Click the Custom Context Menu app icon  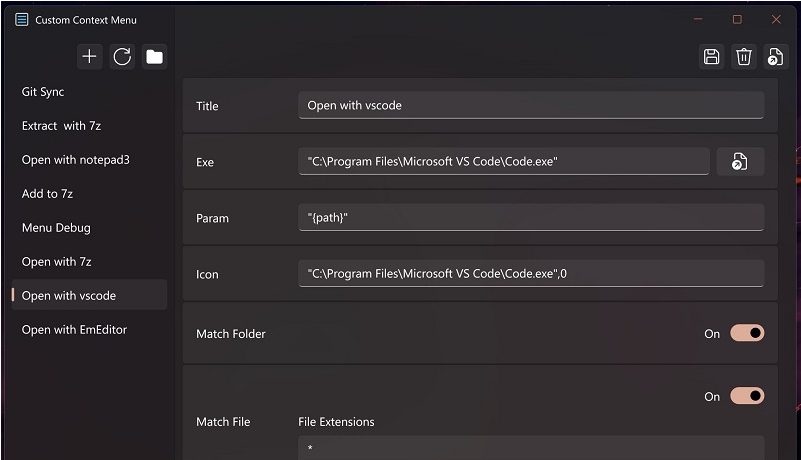(x=22, y=20)
